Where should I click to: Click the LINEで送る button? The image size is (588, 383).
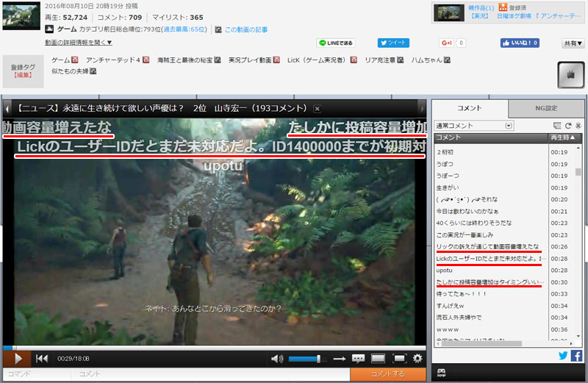coord(336,43)
